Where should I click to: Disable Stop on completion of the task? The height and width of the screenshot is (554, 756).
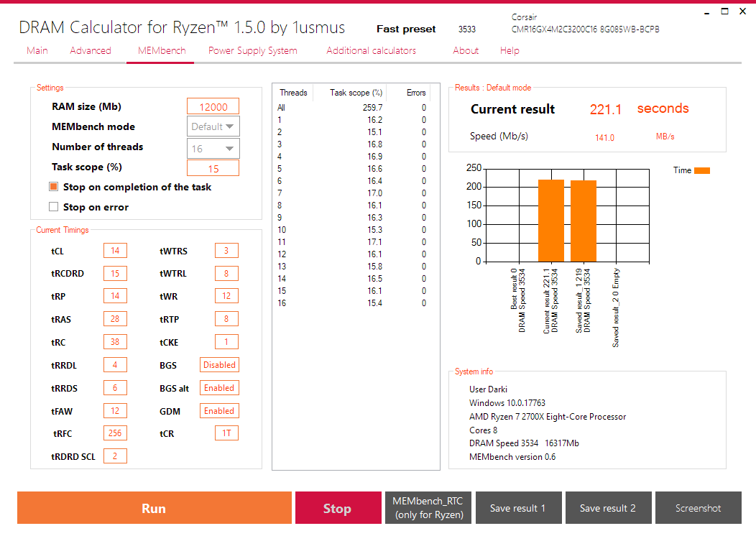53,187
